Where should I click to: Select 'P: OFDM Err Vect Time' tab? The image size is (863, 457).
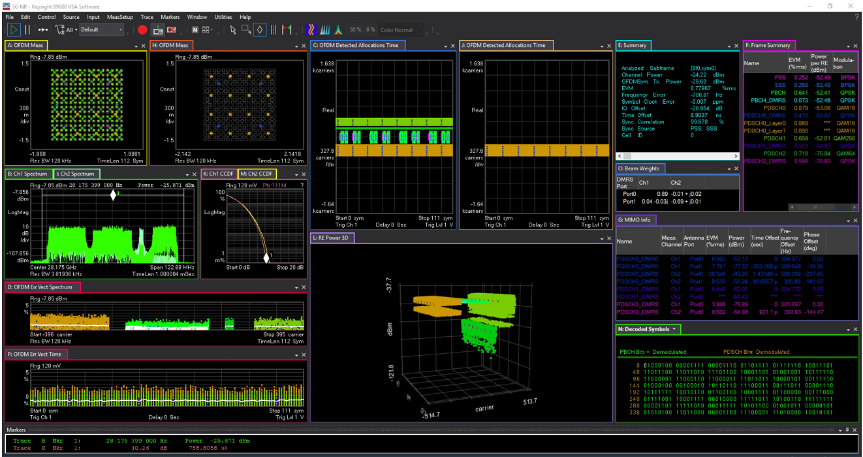36,354
